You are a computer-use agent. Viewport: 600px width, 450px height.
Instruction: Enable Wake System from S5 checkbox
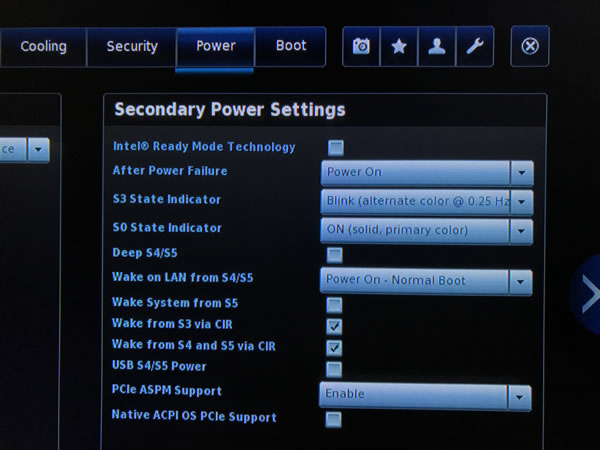coord(334,305)
